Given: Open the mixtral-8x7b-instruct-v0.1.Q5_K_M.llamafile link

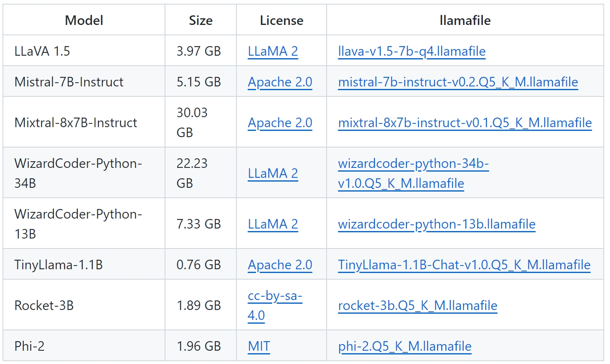Looking at the screenshot, I should pyautogui.click(x=465, y=123).
